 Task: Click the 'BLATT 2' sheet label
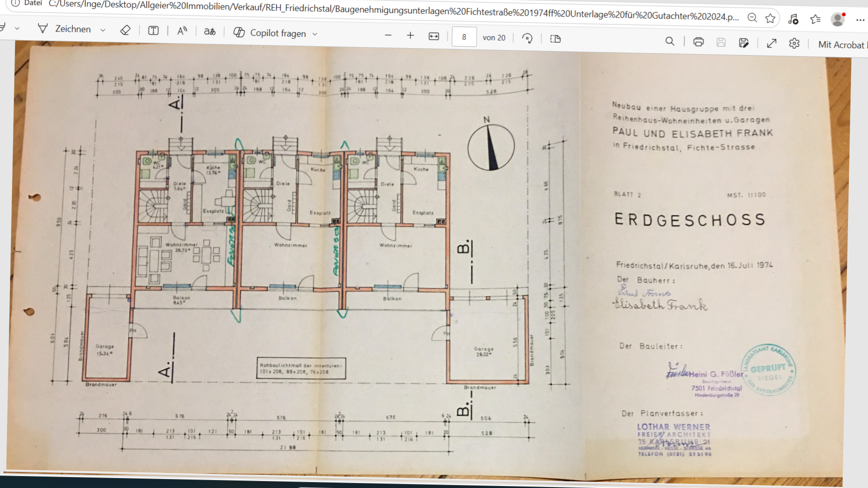pyautogui.click(x=627, y=194)
